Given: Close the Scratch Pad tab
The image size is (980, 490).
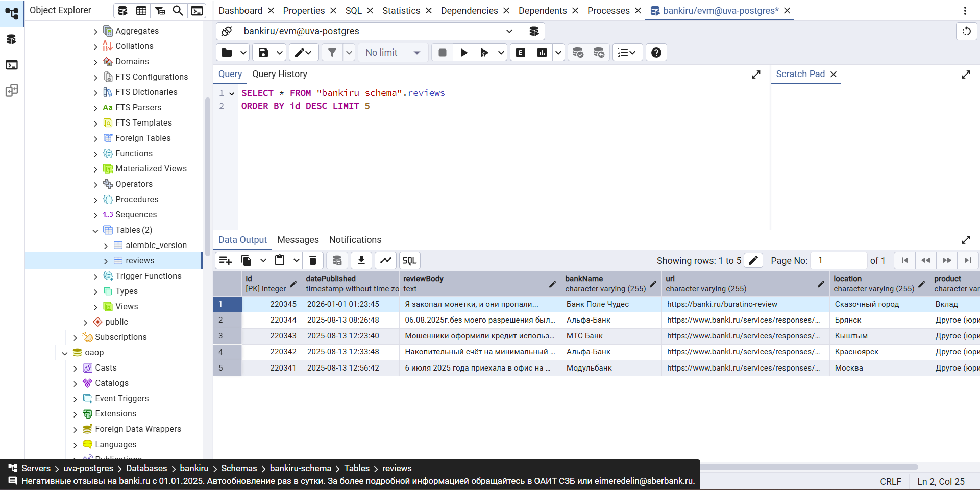Looking at the screenshot, I should click(834, 75).
